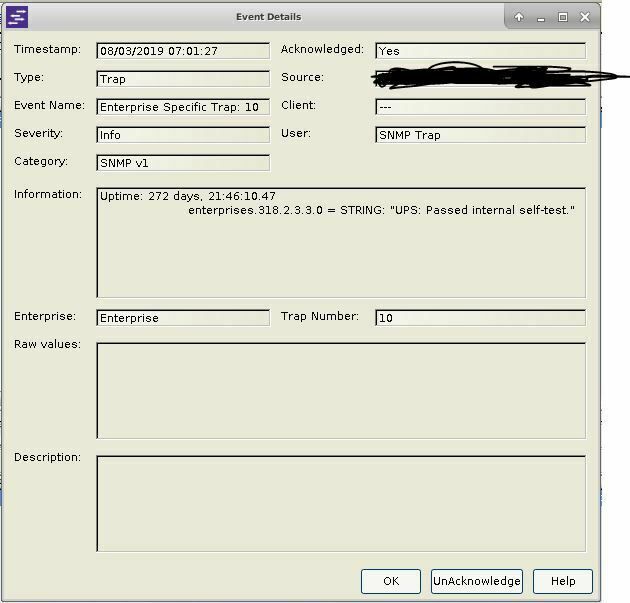Click the Client field
Screen dimensions: 630x603
480,107
